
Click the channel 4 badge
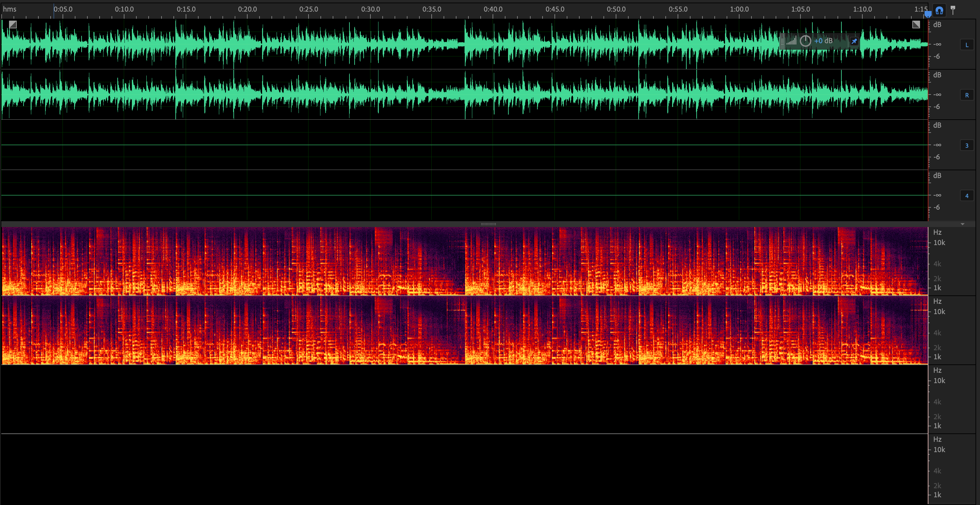click(967, 195)
